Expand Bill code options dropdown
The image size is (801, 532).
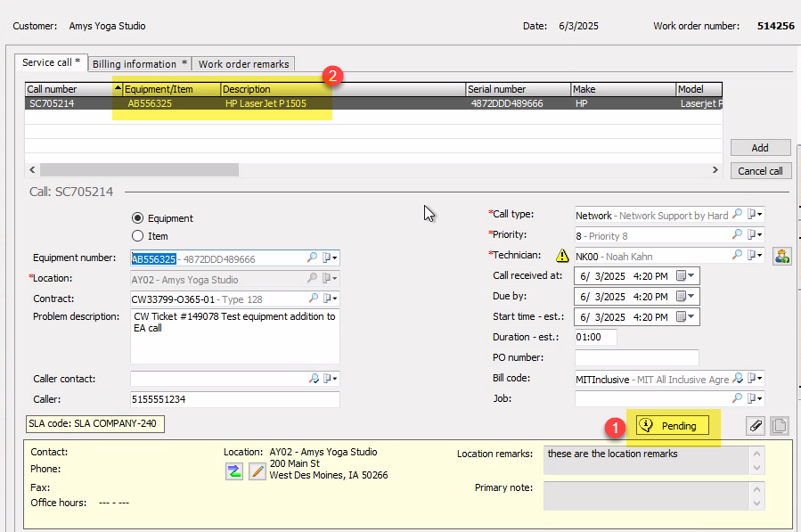pyautogui.click(x=755, y=378)
